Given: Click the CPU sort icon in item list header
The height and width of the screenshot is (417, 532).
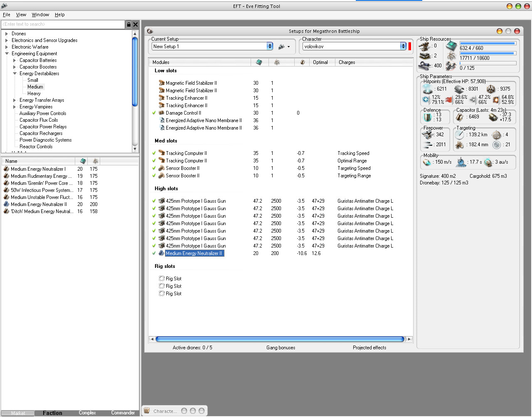Looking at the screenshot, I should [x=83, y=161].
